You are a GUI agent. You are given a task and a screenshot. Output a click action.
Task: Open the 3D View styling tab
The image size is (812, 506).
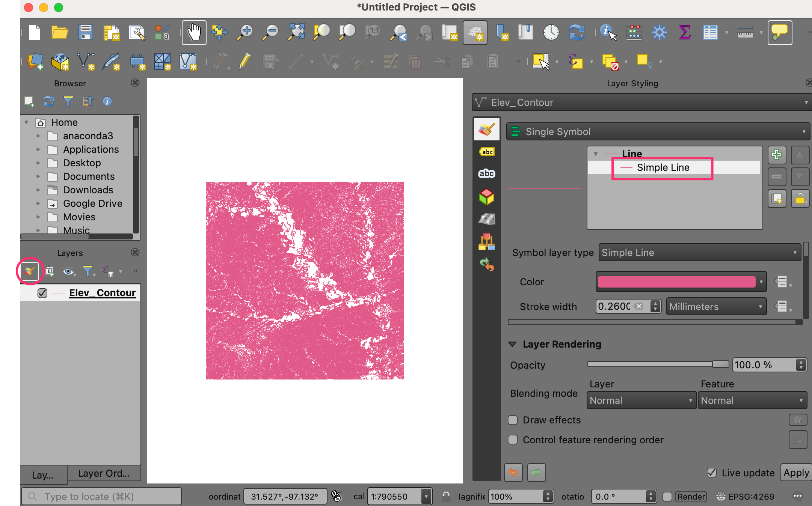point(487,197)
